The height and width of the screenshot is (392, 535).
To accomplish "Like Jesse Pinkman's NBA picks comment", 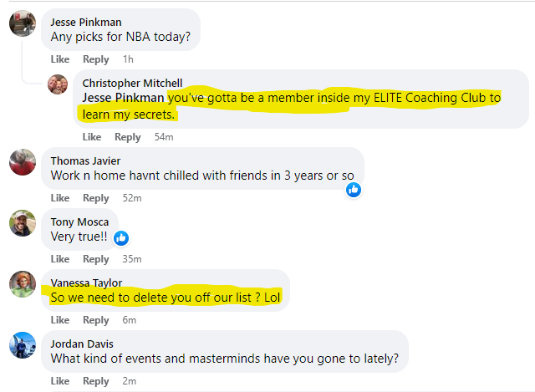I will pos(60,59).
